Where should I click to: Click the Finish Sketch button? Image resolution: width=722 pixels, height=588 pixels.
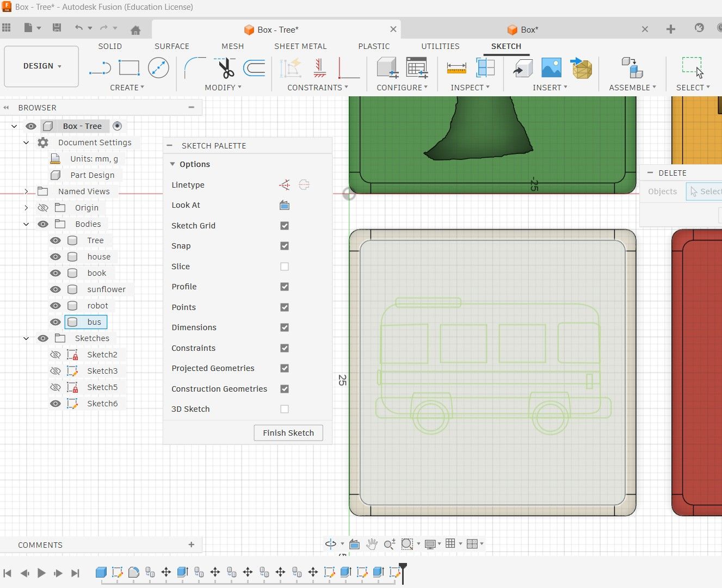coord(288,433)
